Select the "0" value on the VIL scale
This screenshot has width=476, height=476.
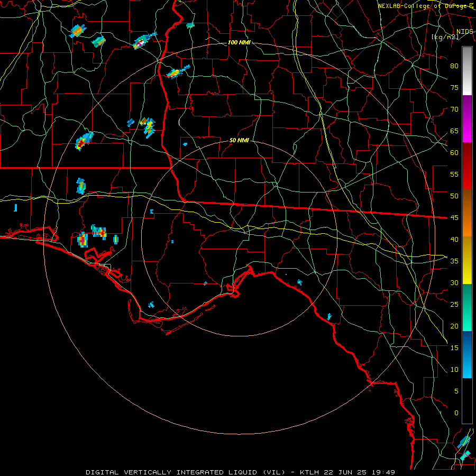(x=456, y=413)
